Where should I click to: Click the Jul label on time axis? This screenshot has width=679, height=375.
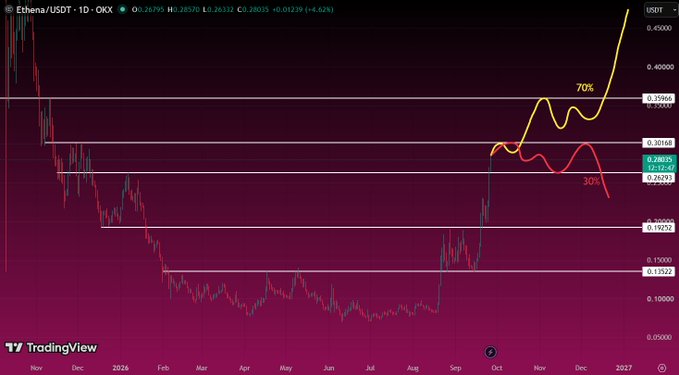(370, 368)
